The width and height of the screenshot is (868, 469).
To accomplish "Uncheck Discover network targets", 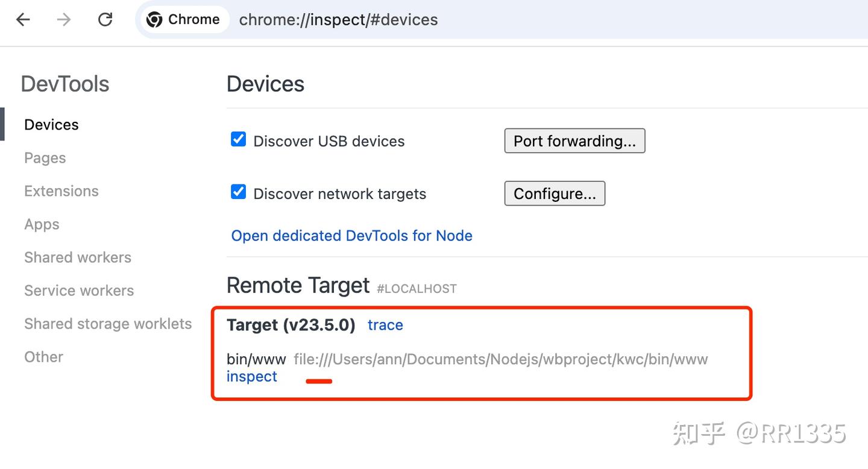I will coord(239,192).
